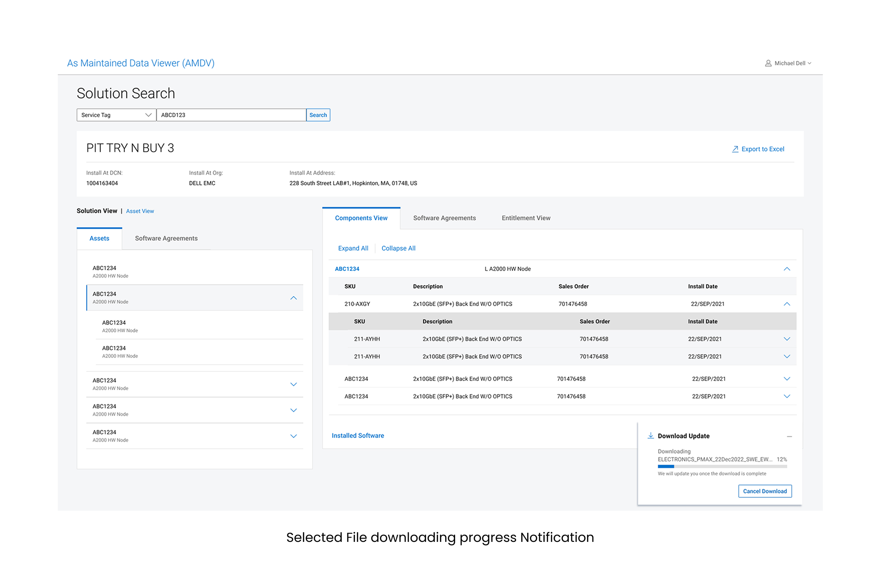880x588 pixels.
Task: Click the user profile icon beside Michael Dell
Action: (x=768, y=63)
